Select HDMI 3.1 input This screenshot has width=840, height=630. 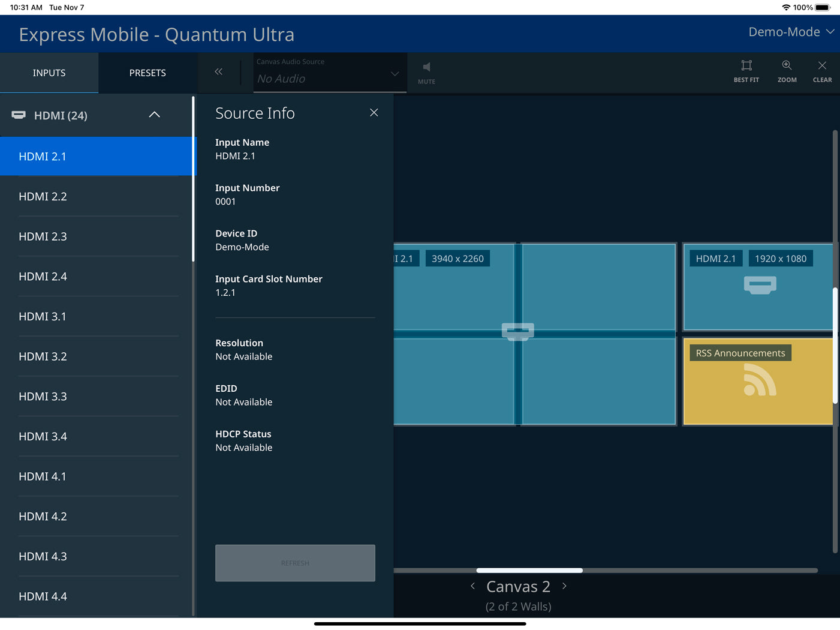coord(98,316)
